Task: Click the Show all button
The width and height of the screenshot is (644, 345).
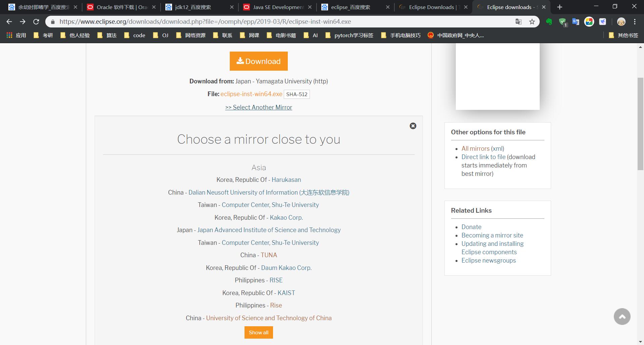Action: [259, 333]
